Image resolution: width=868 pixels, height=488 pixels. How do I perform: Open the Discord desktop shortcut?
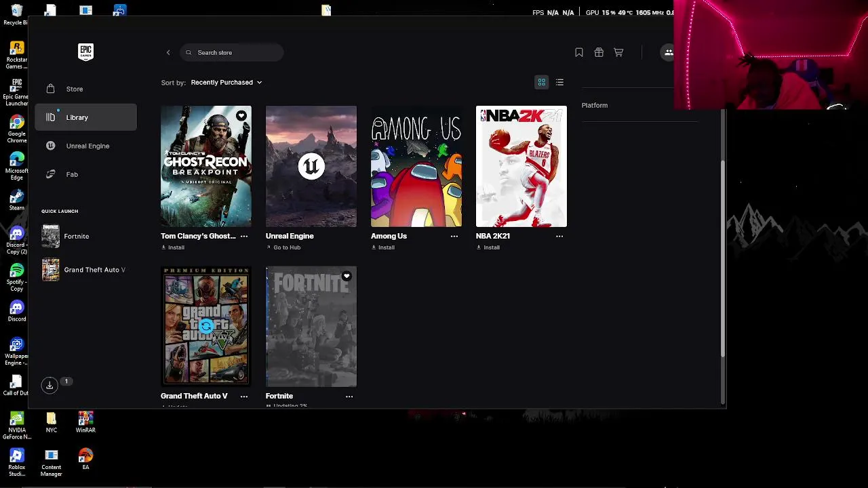(x=16, y=311)
